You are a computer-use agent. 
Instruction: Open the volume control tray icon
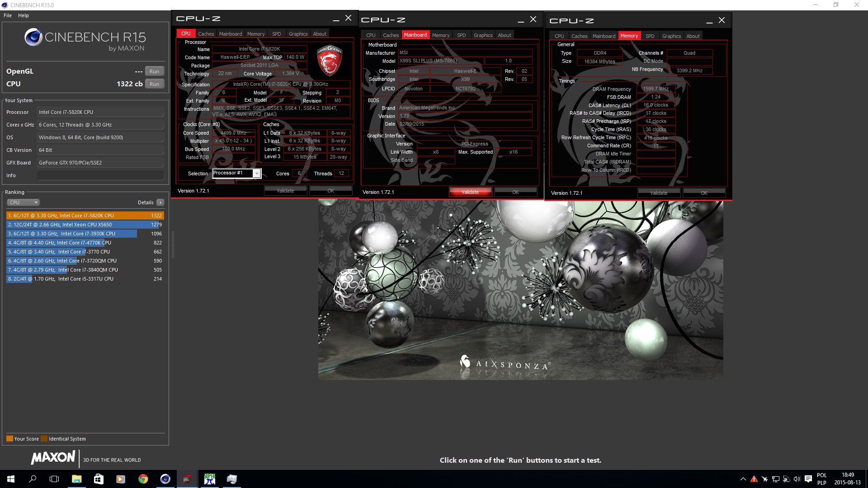(797, 479)
